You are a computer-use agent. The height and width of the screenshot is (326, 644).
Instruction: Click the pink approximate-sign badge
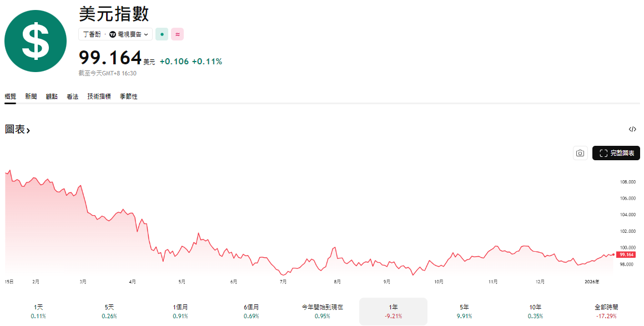point(177,34)
